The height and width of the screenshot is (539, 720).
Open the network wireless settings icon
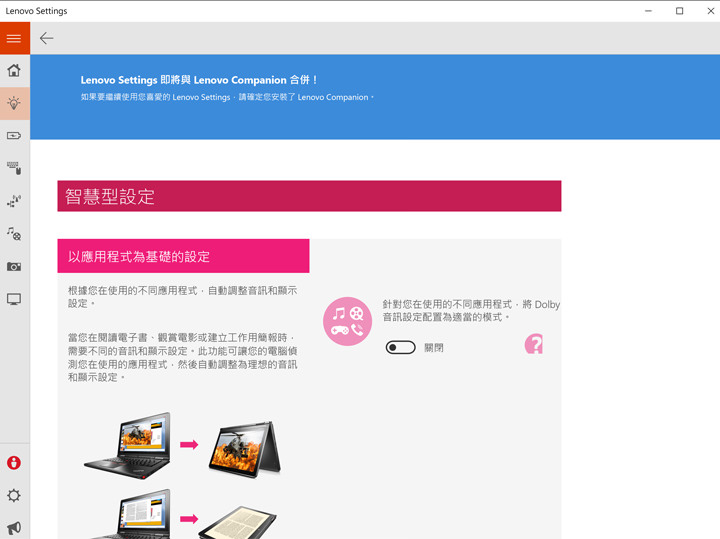[14, 201]
